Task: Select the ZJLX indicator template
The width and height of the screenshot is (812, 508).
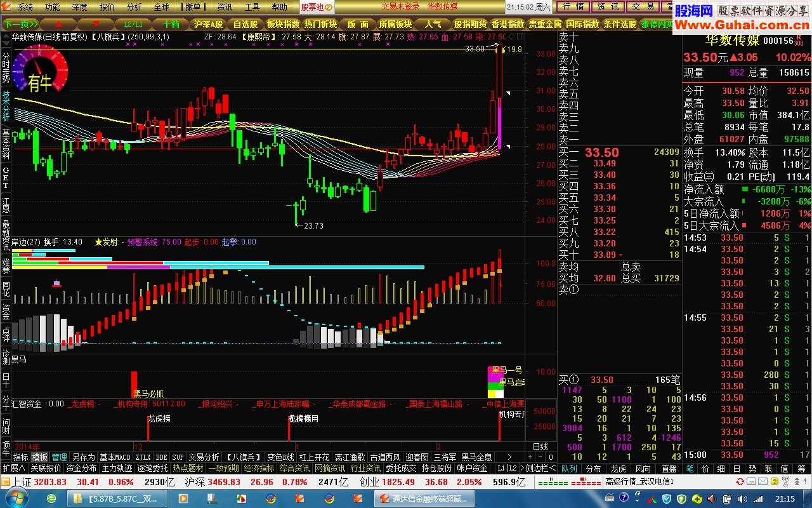Action: coord(143,457)
